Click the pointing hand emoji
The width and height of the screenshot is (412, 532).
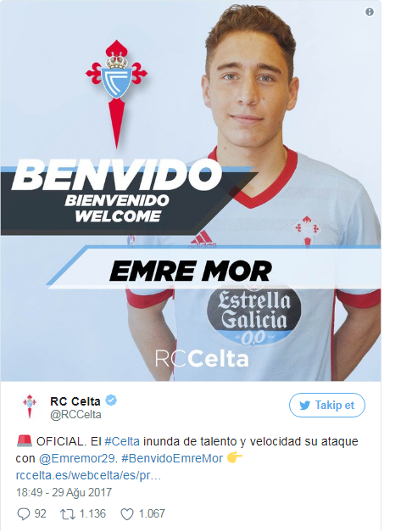(x=235, y=458)
